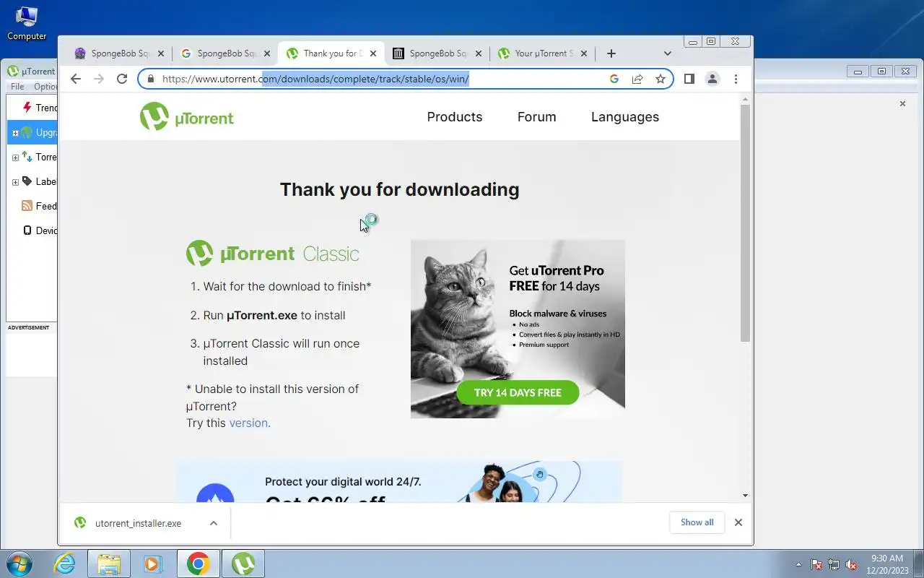
Task: Share this page via the share icon
Action: coord(637,79)
